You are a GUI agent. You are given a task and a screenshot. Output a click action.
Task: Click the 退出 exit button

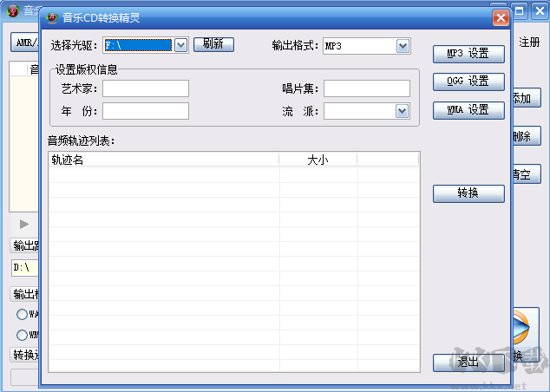(x=468, y=363)
